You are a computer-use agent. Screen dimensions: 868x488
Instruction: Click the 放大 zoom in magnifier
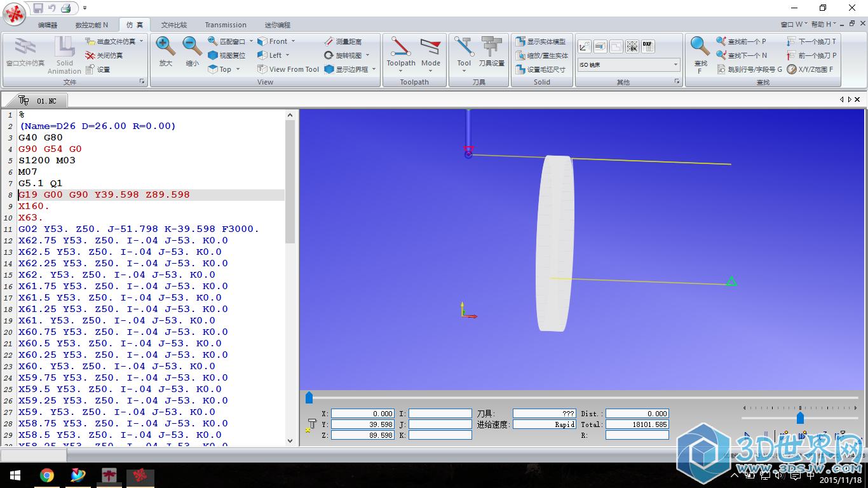click(166, 51)
